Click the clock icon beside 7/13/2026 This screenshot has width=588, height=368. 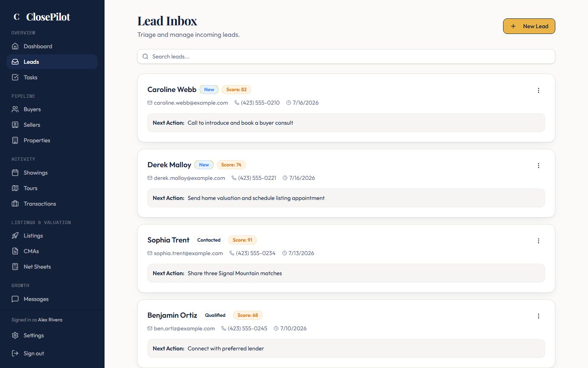coord(285,253)
